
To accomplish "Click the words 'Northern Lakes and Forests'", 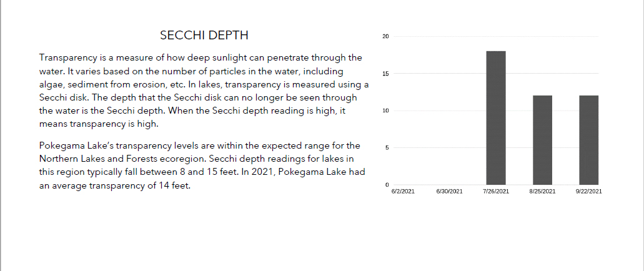I will coord(96,159).
